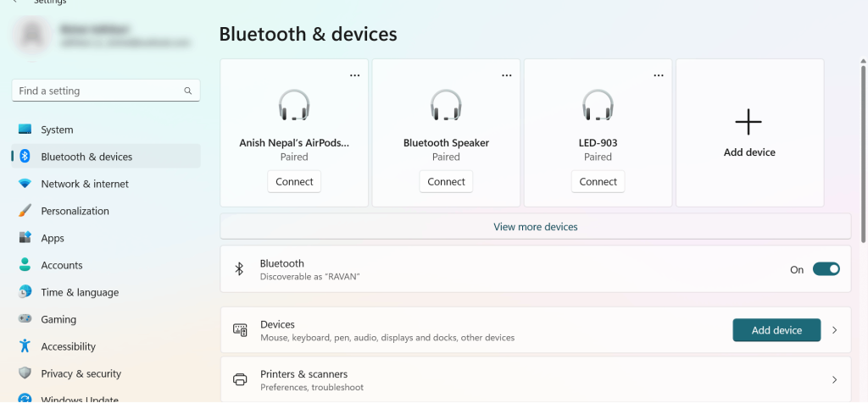Click the Bluetooth icon in the sidebar
868x403 pixels.
[x=25, y=157]
